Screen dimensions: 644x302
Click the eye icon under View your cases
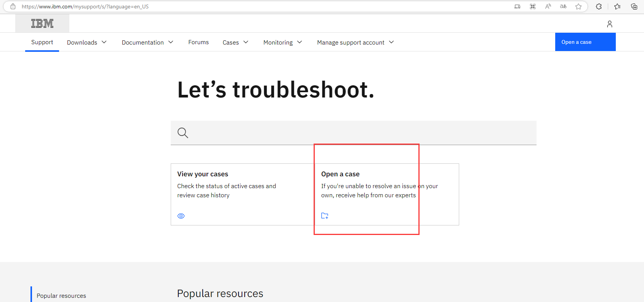click(x=181, y=216)
